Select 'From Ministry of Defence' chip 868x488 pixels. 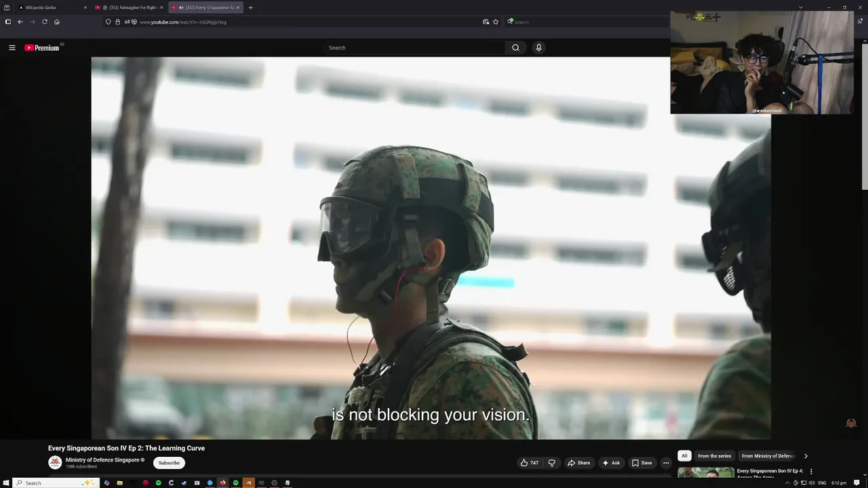[768, 456]
